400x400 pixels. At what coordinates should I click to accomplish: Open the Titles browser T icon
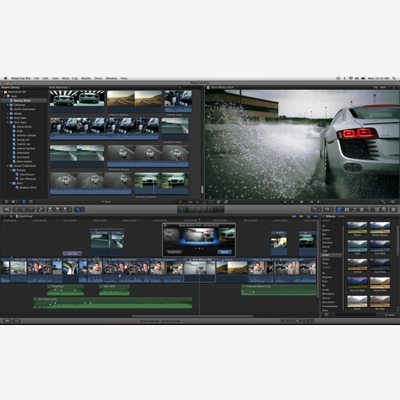pos(369,209)
